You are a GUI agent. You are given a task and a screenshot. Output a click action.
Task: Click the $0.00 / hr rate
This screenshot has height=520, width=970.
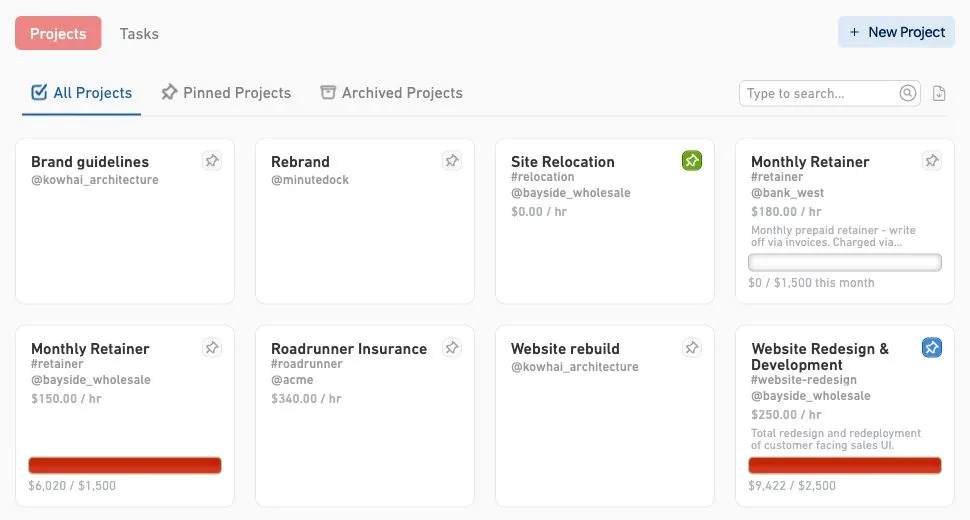(x=539, y=211)
